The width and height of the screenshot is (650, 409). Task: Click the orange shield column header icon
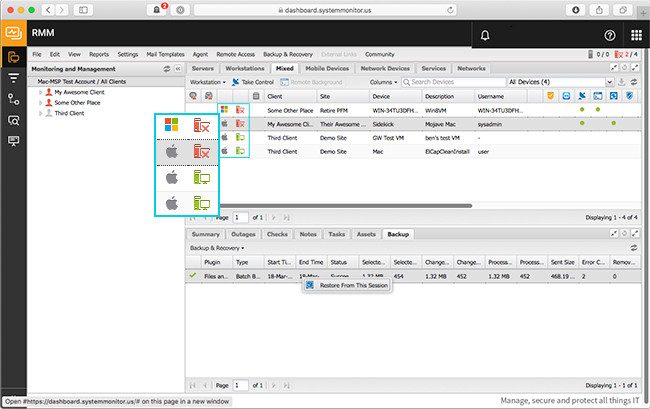[x=551, y=96]
